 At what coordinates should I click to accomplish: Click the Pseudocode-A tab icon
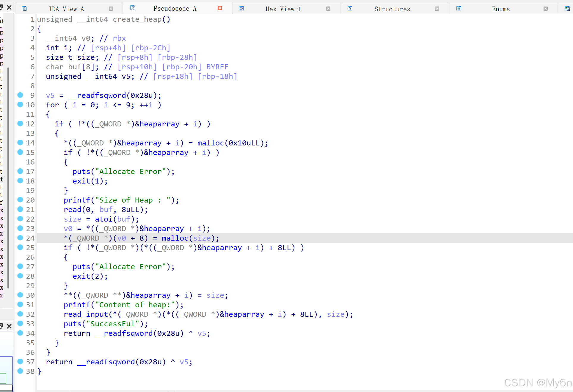[133, 8]
